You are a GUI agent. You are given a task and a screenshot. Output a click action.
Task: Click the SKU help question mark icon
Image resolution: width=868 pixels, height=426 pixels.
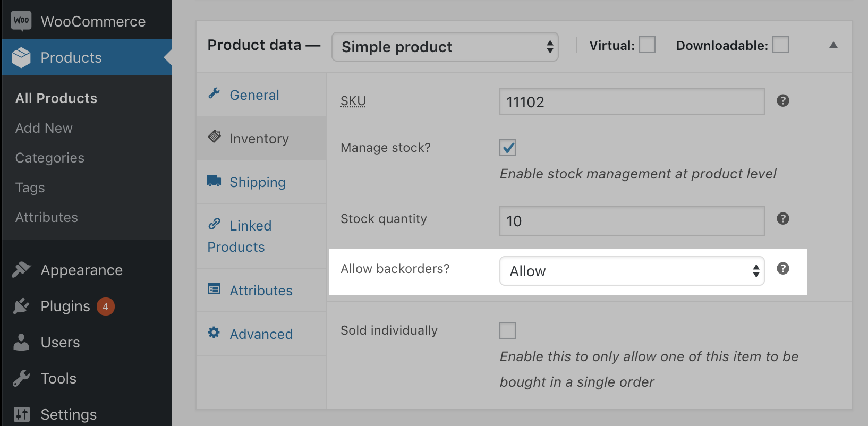point(782,101)
